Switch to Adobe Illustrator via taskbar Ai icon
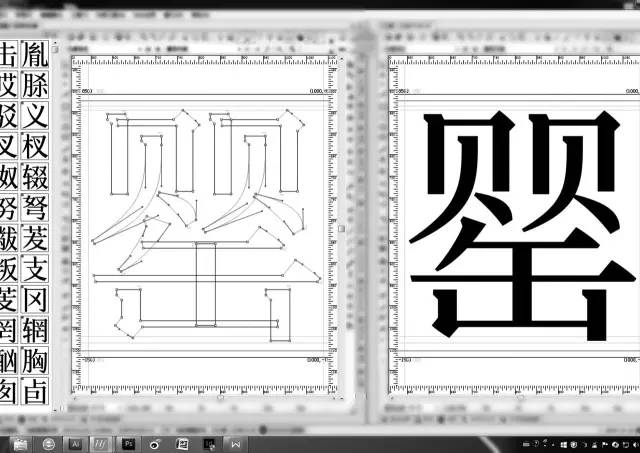This screenshot has width=640, height=453. coord(75,442)
